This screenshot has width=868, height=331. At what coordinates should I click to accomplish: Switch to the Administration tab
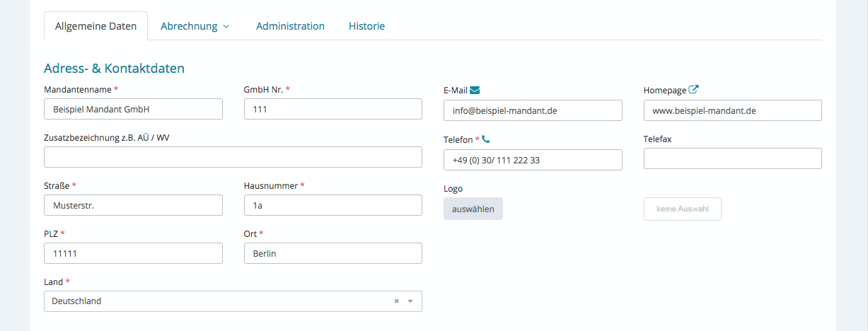290,26
